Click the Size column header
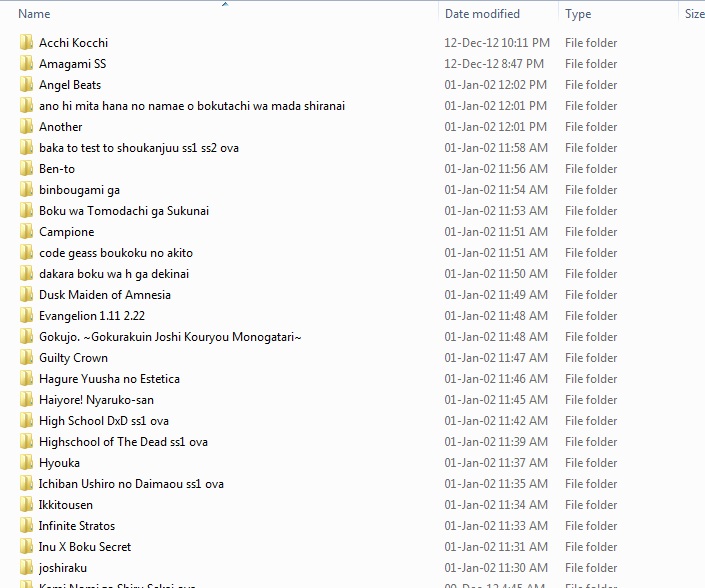The height and width of the screenshot is (588, 705). (694, 14)
